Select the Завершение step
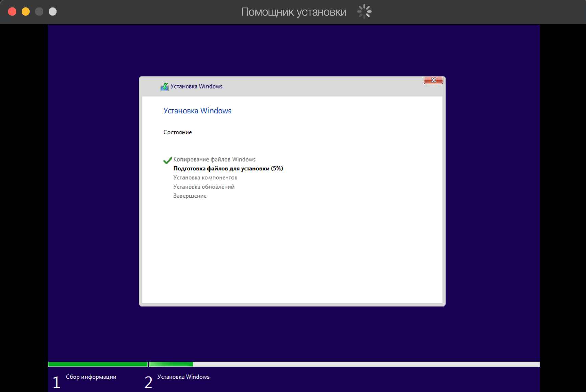The height and width of the screenshot is (392, 586). [190, 196]
